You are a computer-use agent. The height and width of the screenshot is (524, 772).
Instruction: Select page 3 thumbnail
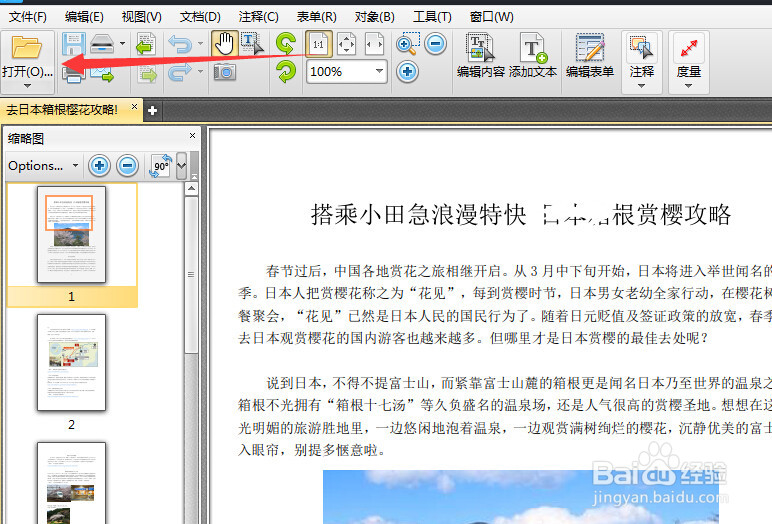pos(71,483)
